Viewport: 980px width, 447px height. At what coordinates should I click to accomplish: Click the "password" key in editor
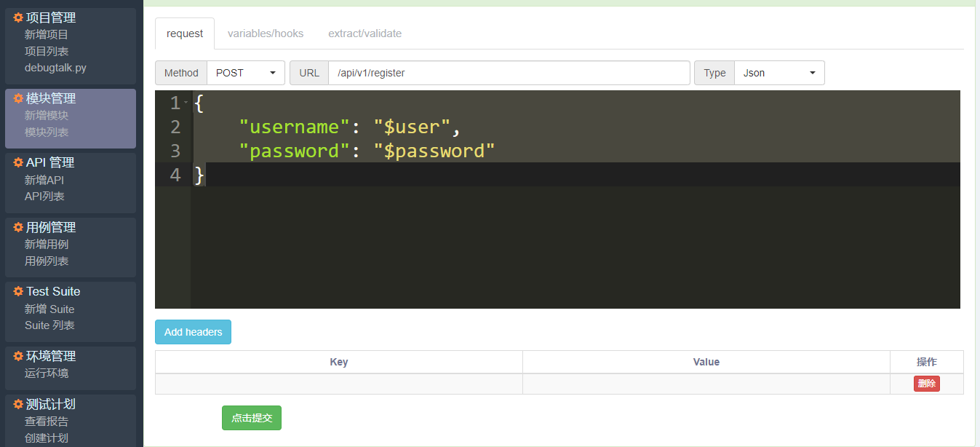(x=295, y=151)
